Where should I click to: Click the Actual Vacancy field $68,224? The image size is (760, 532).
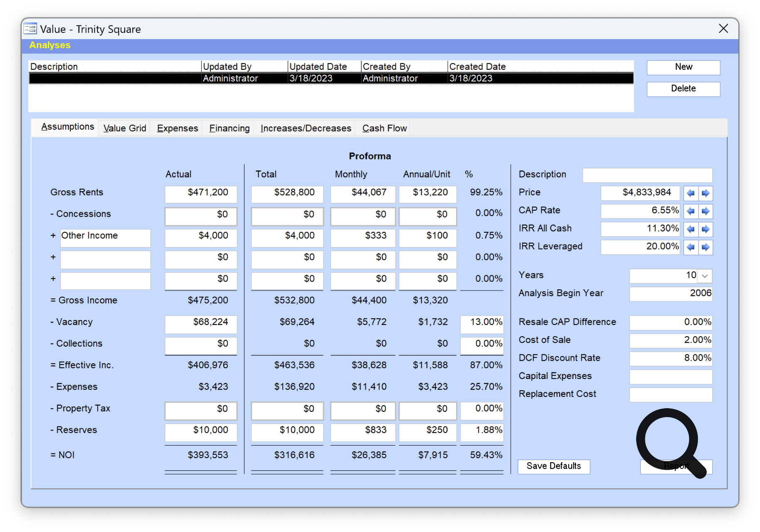point(201,324)
